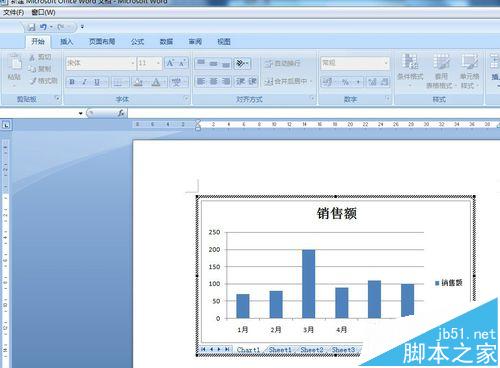The height and width of the screenshot is (368, 500).
Task: Click the accounting currency format icon
Action: pos(328,82)
